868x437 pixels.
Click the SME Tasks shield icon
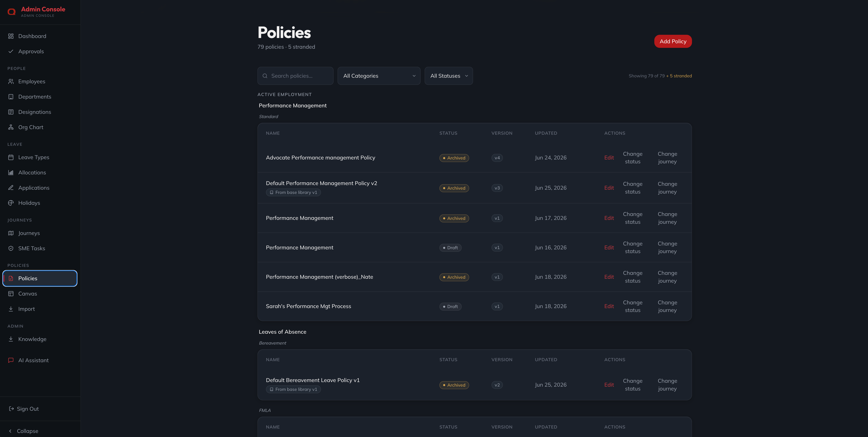pyautogui.click(x=11, y=249)
